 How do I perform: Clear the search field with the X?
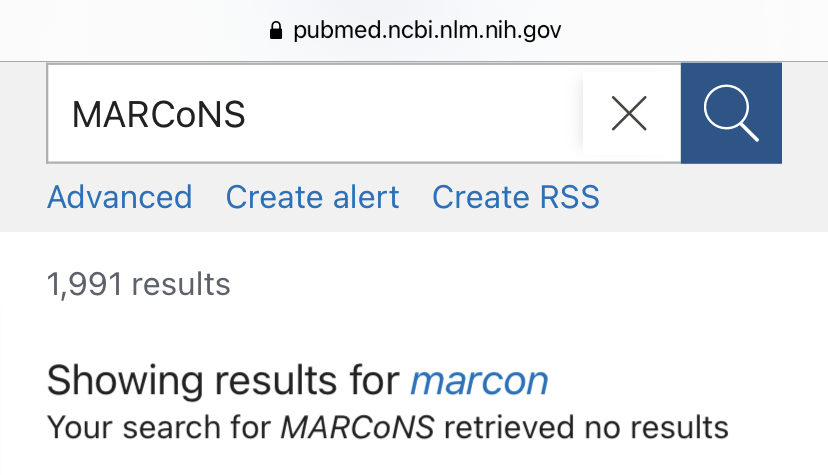629,113
